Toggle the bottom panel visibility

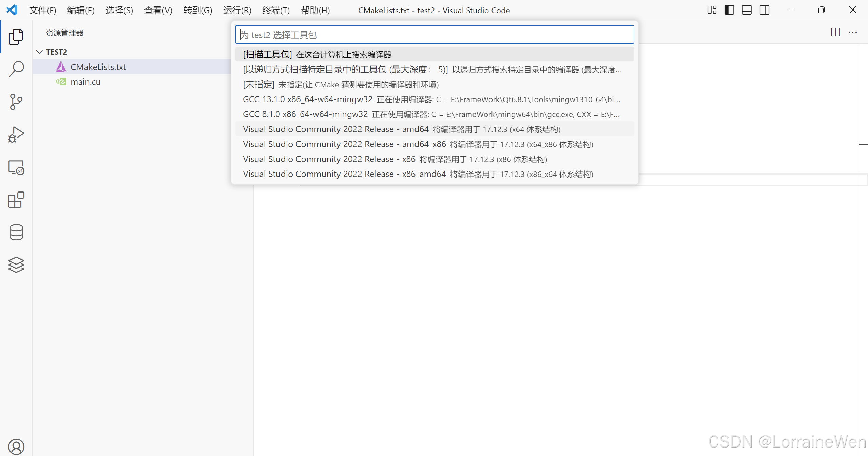[x=747, y=10]
